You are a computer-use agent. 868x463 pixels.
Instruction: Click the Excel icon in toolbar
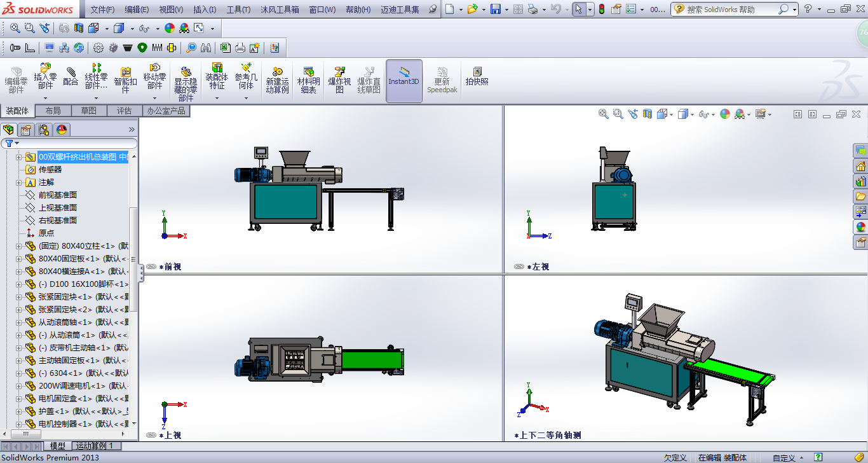click(x=225, y=48)
